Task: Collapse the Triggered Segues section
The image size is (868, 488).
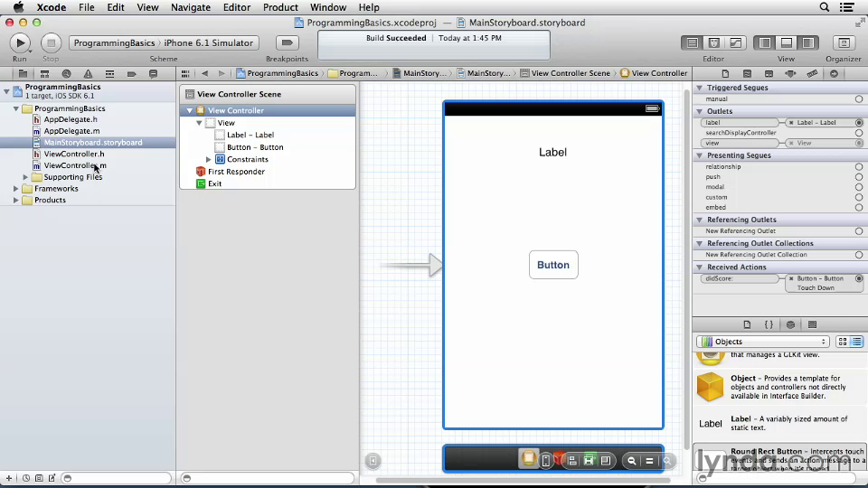Action: pyautogui.click(x=699, y=88)
